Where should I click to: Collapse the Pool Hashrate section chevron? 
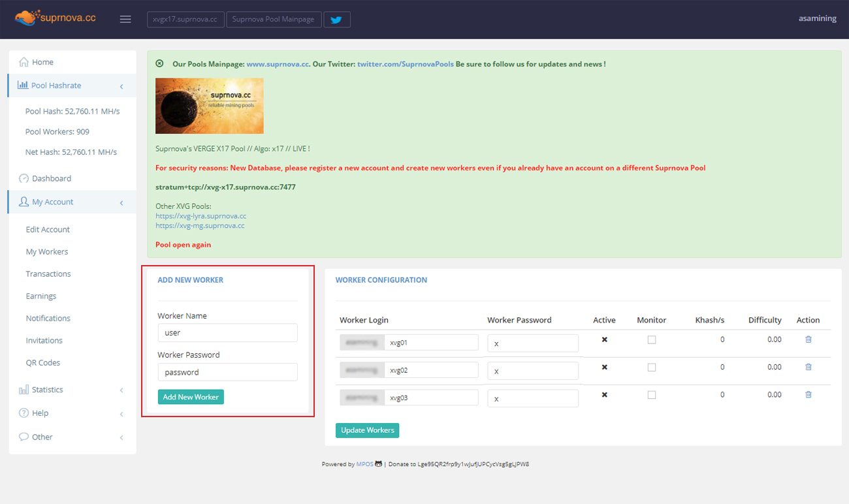121,86
